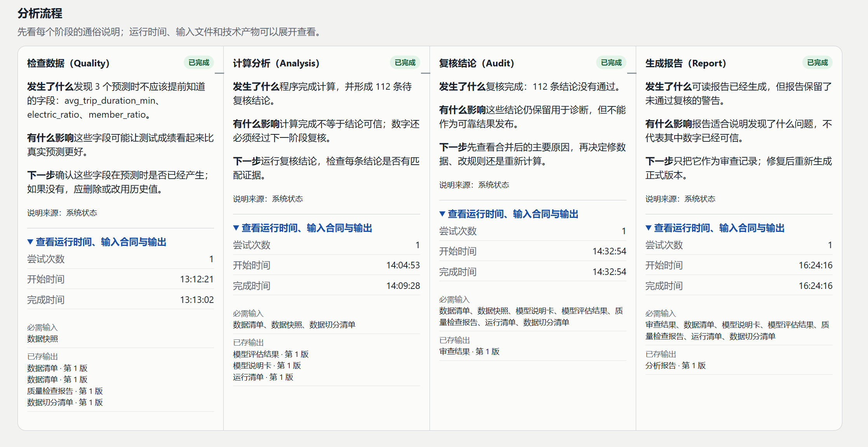868x447 pixels.
Task: Open 审查结果 · 第 1 版 output
Action: click(x=469, y=351)
